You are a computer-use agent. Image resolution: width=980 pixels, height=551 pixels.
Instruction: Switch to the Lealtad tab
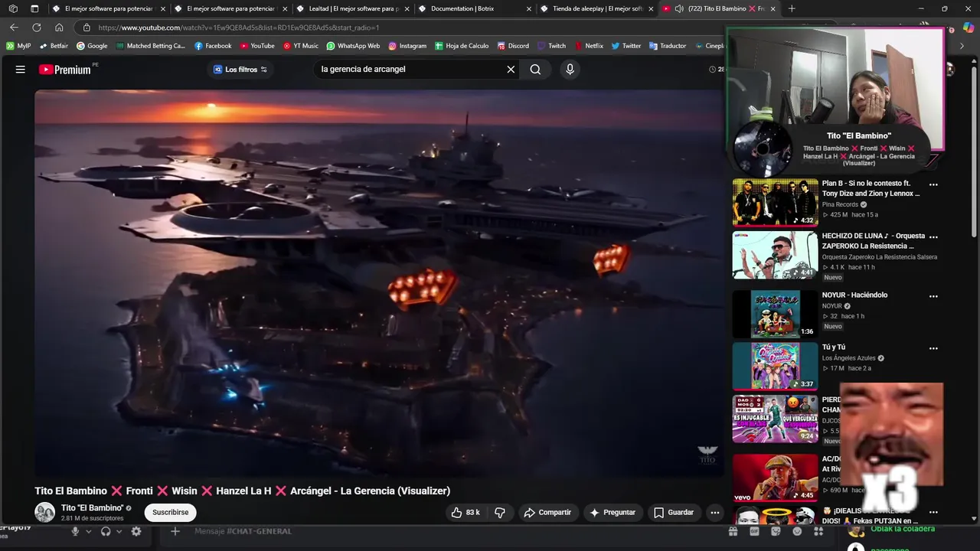[353, 8]
